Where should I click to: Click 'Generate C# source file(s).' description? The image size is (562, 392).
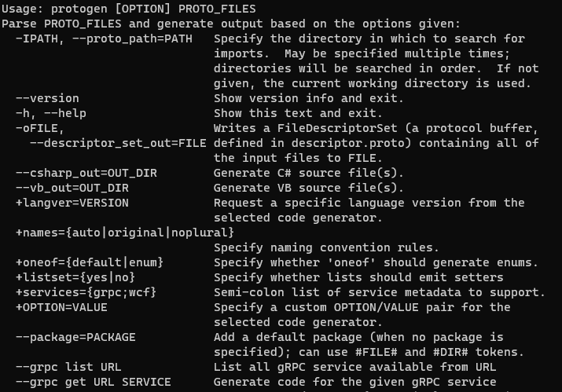tap(308, 173)
